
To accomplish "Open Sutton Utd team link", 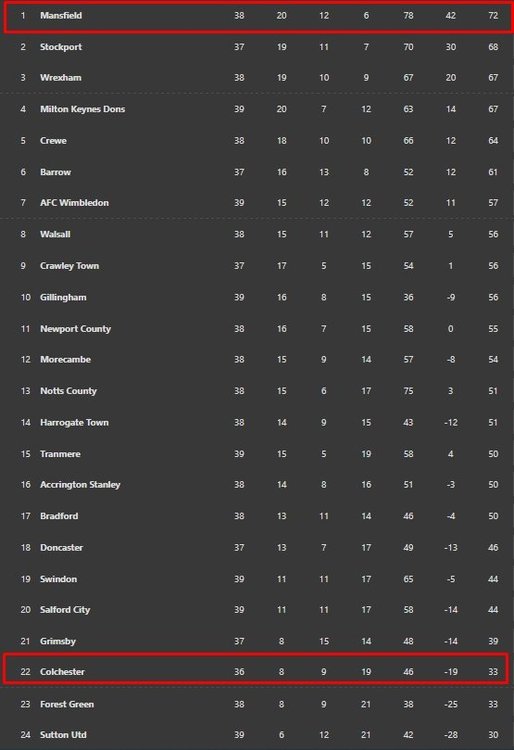I will coord(63,735).
